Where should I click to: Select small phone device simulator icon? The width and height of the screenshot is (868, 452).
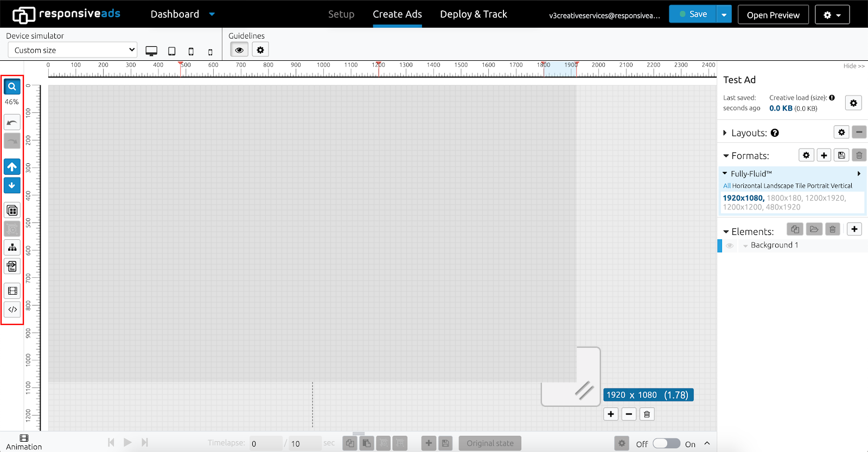point(210,52)
